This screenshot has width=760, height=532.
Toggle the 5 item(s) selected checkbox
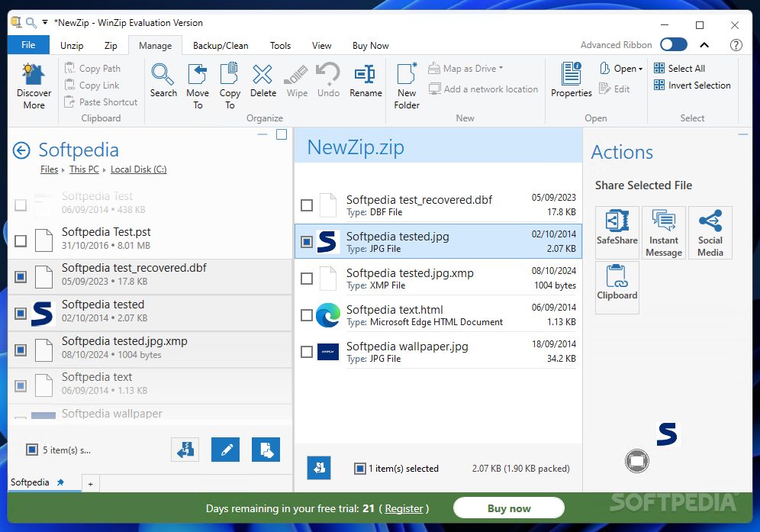pyautogui.click(x=32, y=450)
